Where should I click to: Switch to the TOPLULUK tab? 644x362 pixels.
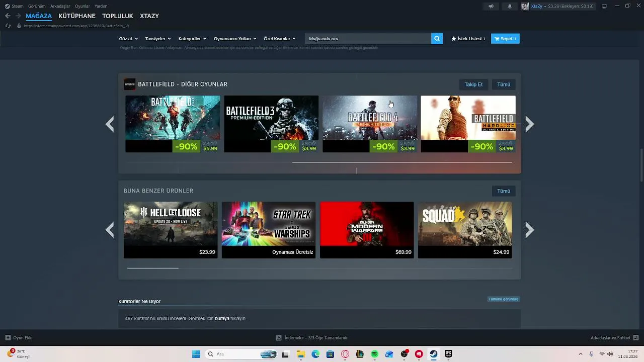(x=118, y=16)
